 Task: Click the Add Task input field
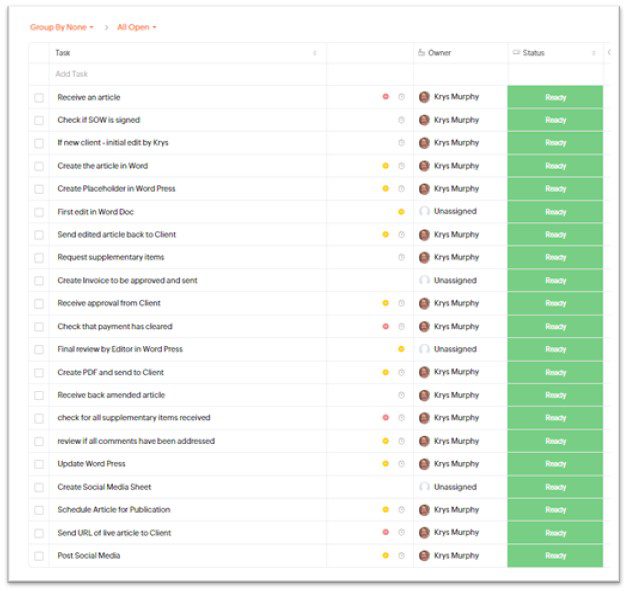(x=187, y=74)
